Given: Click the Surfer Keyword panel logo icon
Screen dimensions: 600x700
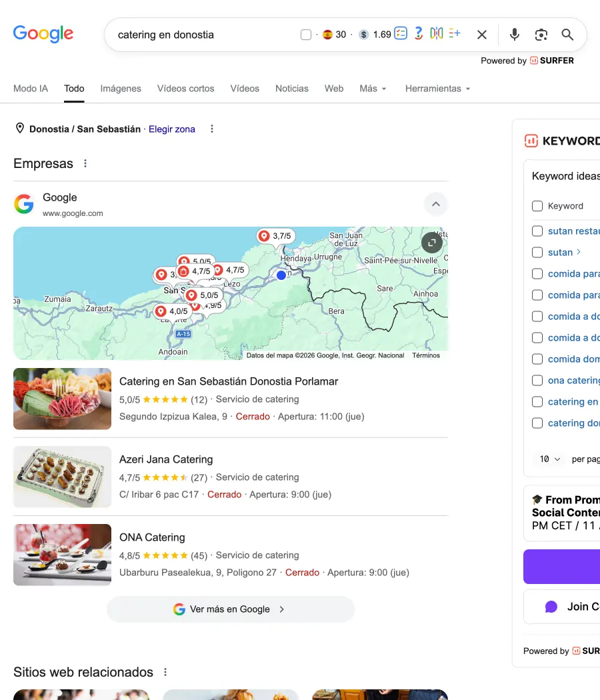Looking at the screenshot, I should point(531,141).
